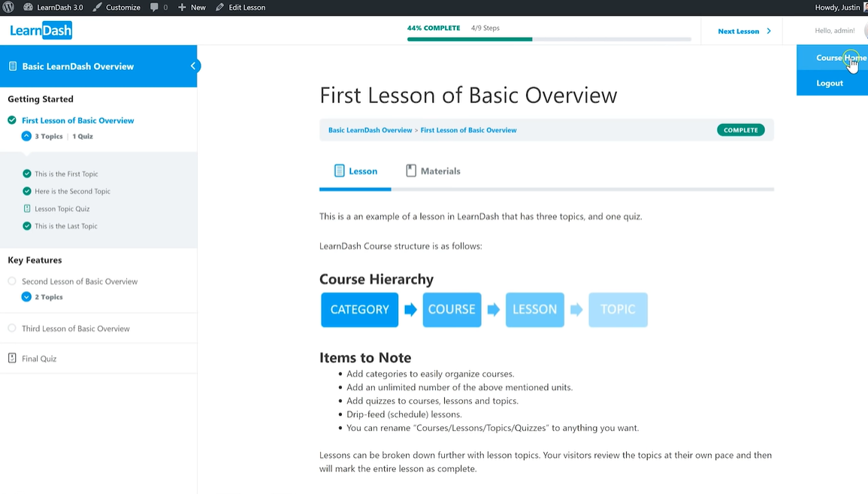Collapse the course navigation sidebar
Screen dimensions: 868x494
[194, 65]
